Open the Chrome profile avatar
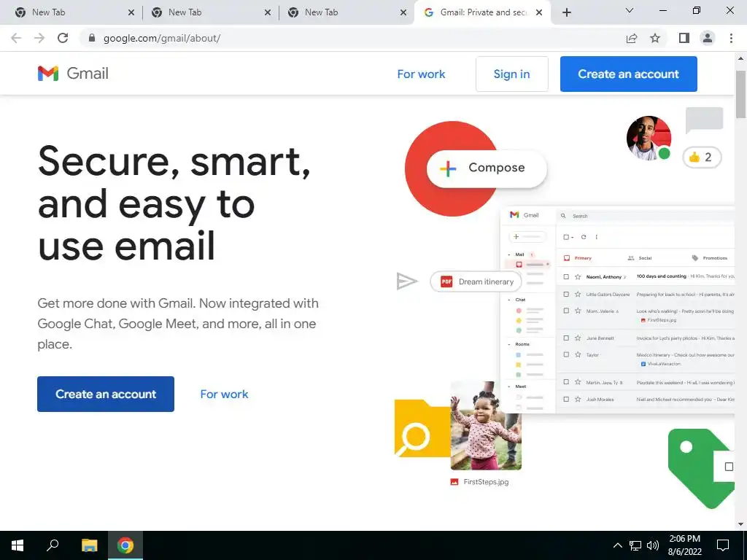 [708, 38]
